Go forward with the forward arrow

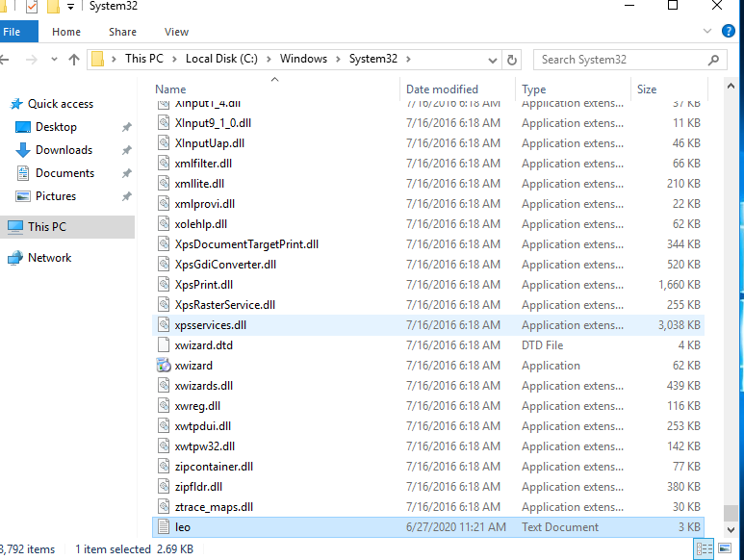click(x=32, y=60)
